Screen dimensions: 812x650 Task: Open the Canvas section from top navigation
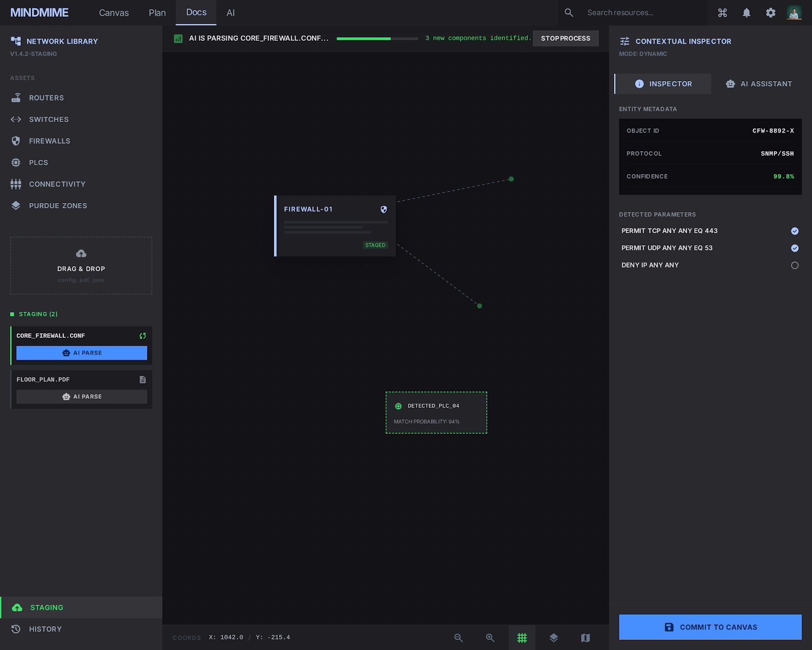click(x=113, y=13)
